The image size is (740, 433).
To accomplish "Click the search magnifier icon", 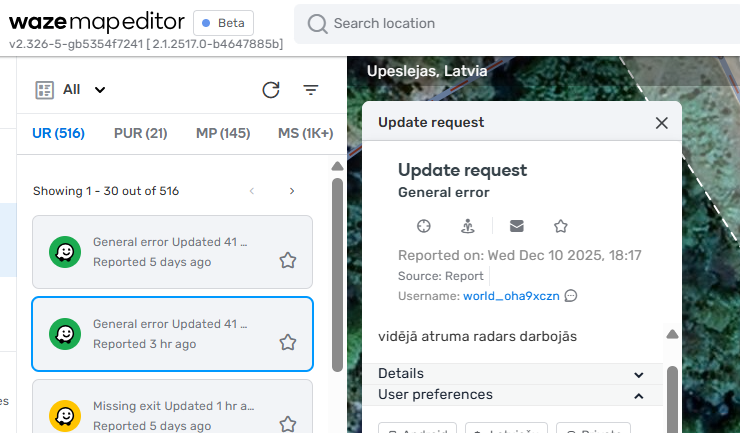I will pyautogui.click(x=318, y=24).
